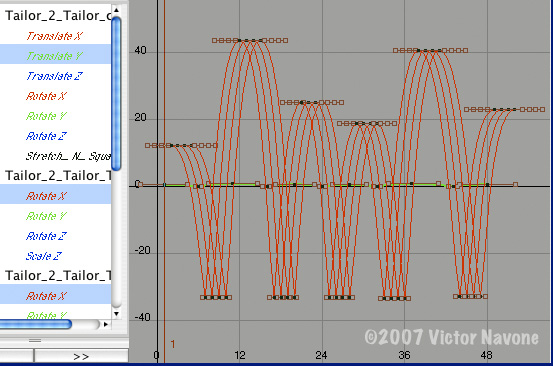Screen dimensions: 553x366
Task: Select the Scale Z channel
Action: point(44,256)
